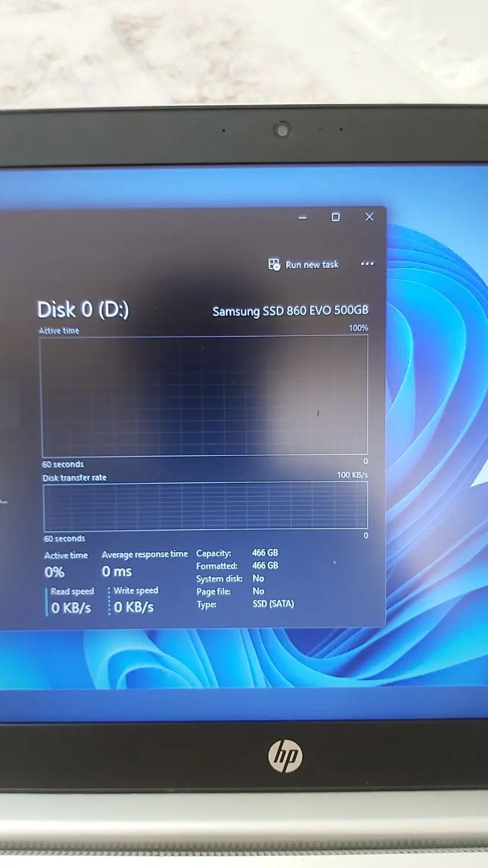488x868 pixels.
Task: Click the Write speed 0 KB/s value
Action: pos(134,607)
